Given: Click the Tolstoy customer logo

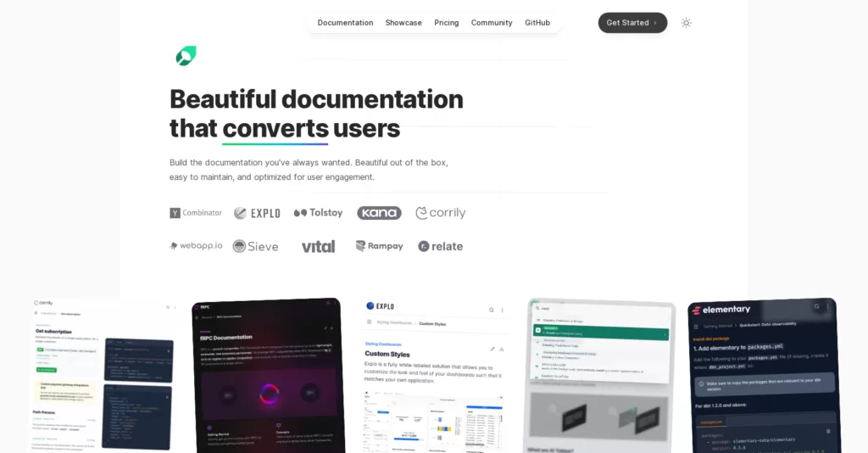Looking at the screenshot, I should 319,213.
